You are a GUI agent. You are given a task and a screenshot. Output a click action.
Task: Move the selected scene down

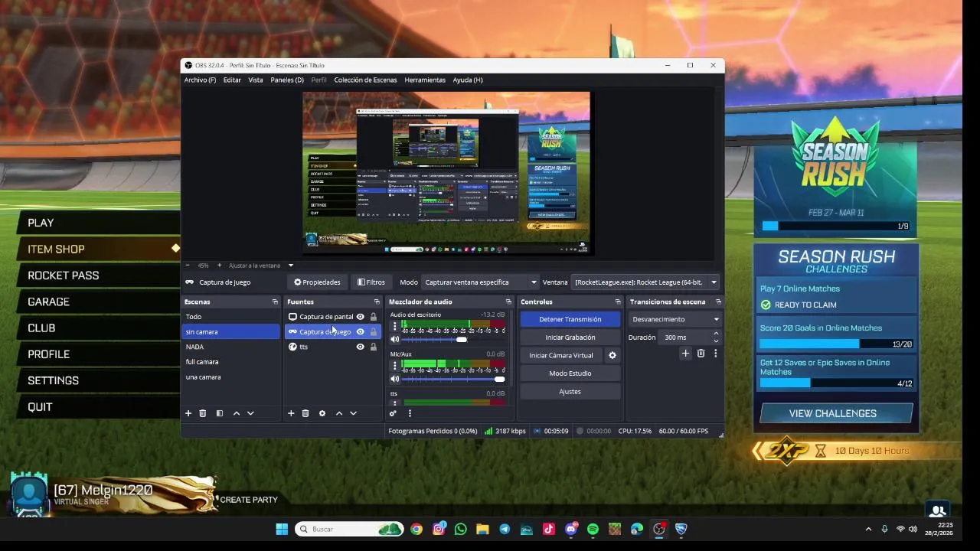250,413
